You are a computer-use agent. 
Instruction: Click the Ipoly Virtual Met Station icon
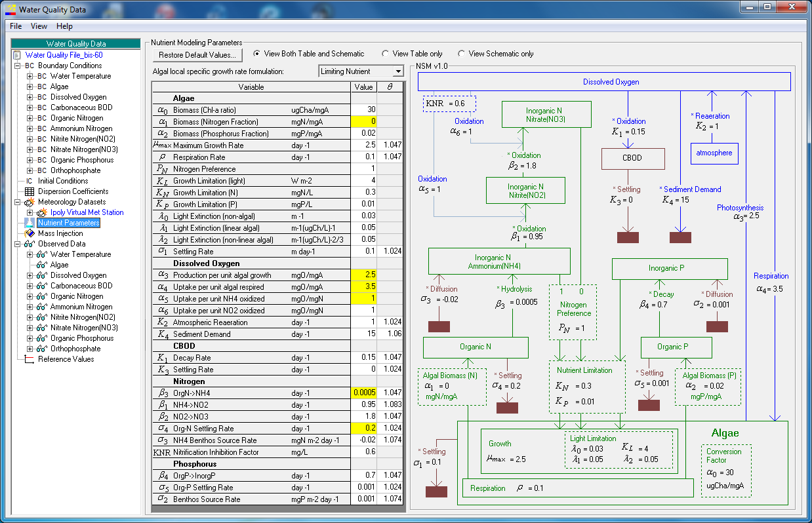click(42, 212)
